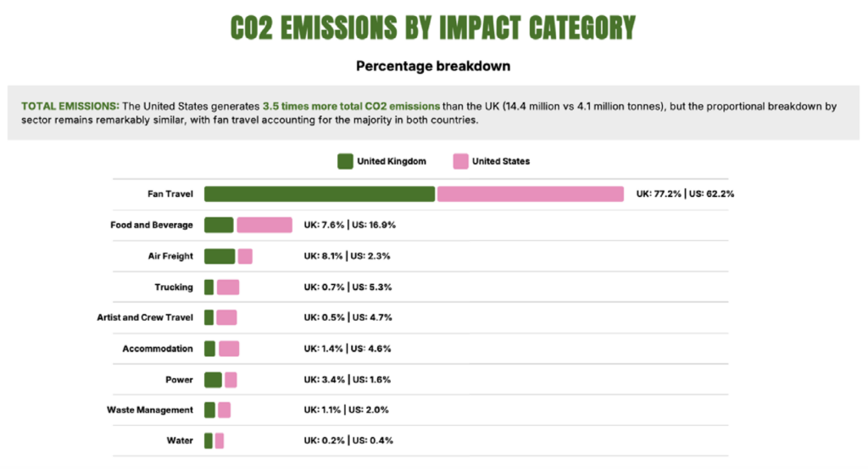Click the green Power bar
Viewport: 868px width, 469px height.
coord(213,380)
